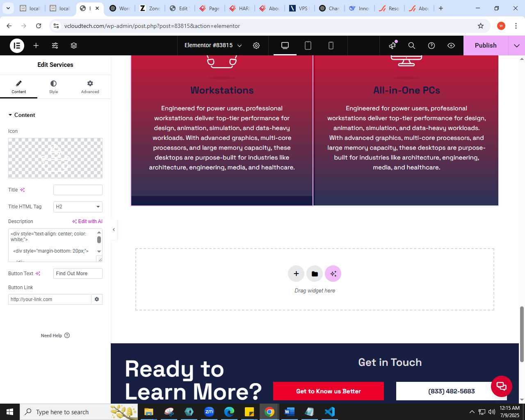Click the address bar URL
Viewport: 525px width, 420px height.
tap(152, 26)
